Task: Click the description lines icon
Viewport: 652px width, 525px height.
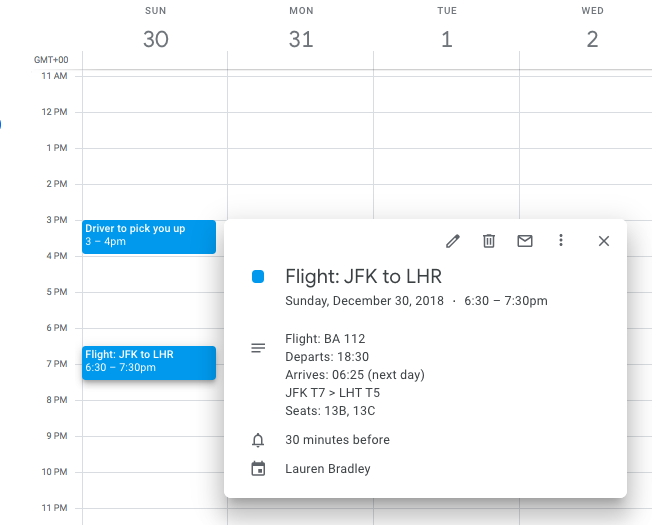Action: click(258, 348)
